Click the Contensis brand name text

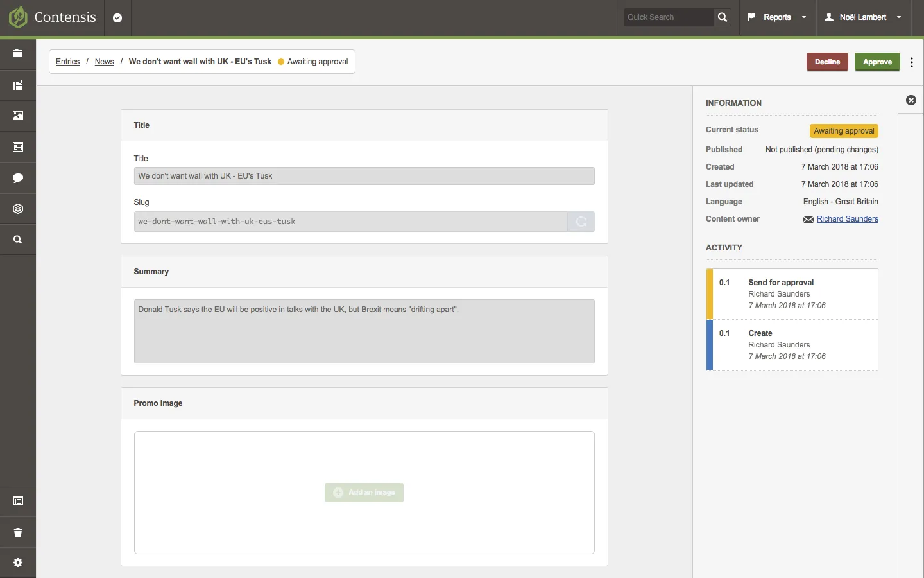pos(65,17)
